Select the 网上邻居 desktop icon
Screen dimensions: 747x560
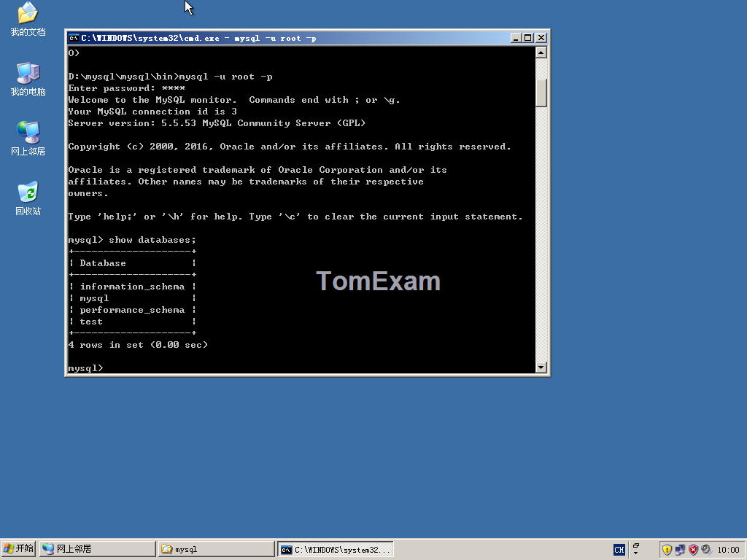coord(28,139)
